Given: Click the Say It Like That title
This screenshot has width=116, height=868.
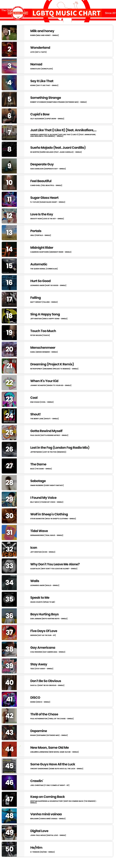Looking at the screenshot, I should pyautogui.click(x=42, y=81).
